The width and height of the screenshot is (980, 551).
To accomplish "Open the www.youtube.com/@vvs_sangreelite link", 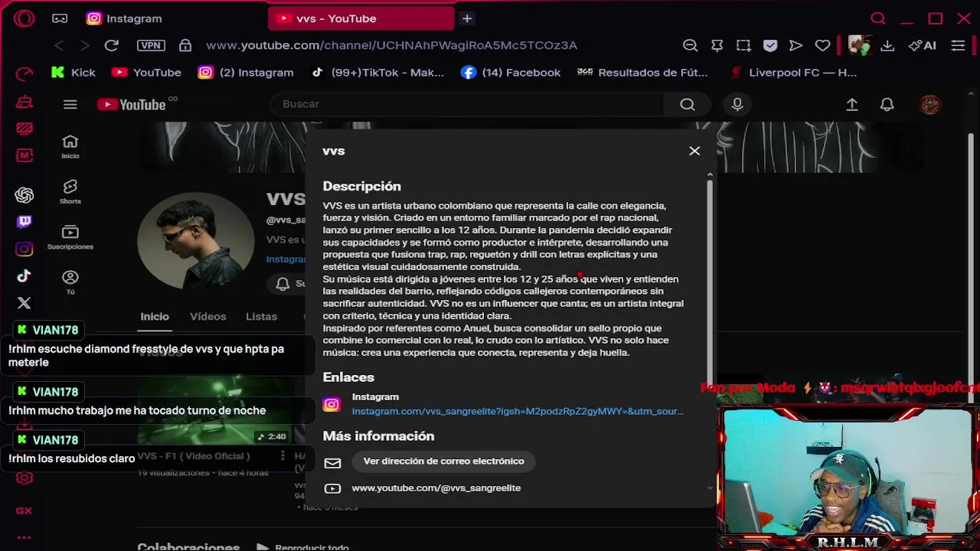I will 436,487.
